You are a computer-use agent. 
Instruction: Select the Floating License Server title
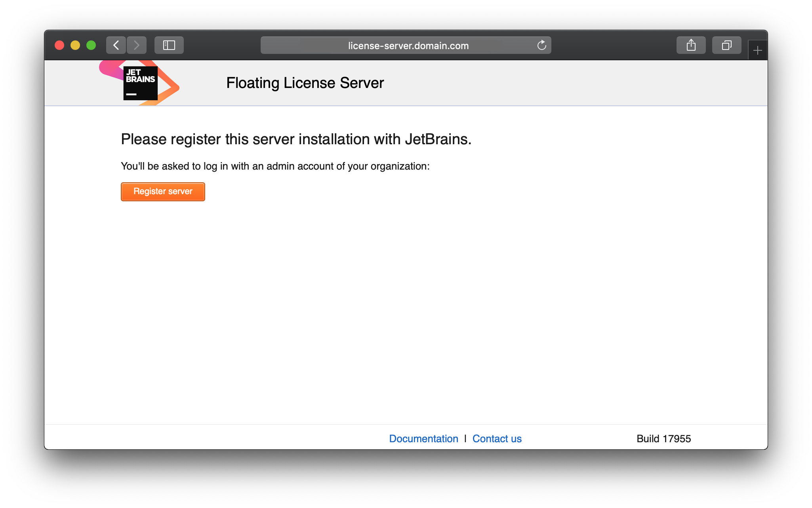click(304, 83)
